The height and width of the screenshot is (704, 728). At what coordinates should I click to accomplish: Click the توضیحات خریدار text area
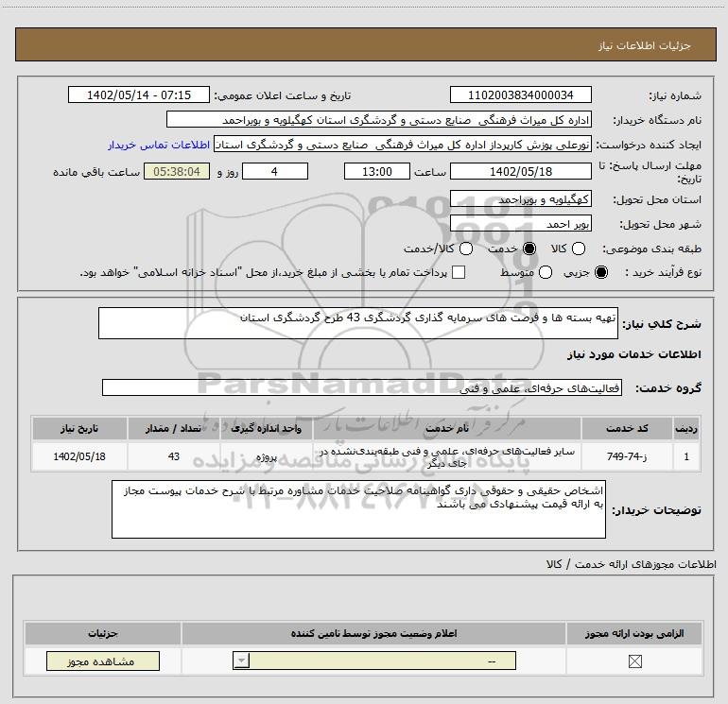[x=358, y=509]
